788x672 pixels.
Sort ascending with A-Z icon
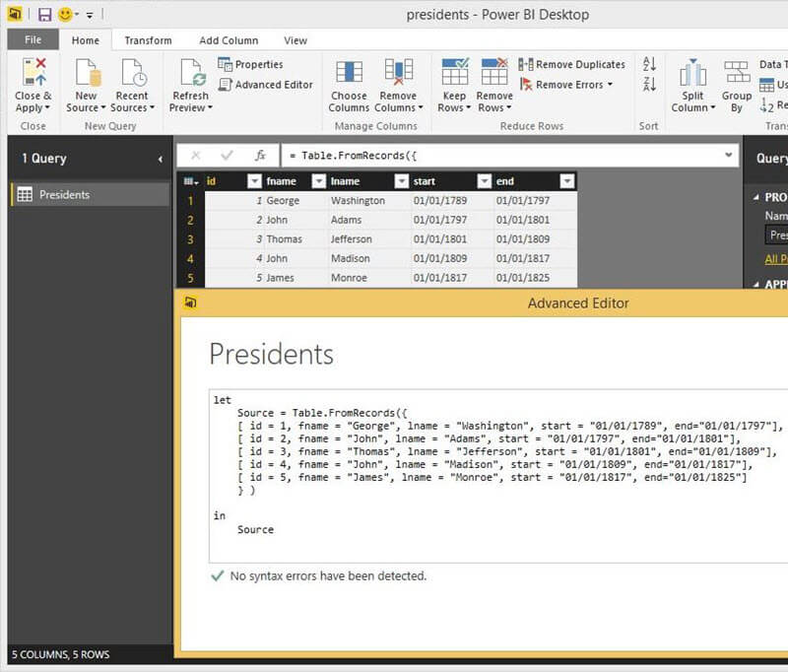click(649, 64)
